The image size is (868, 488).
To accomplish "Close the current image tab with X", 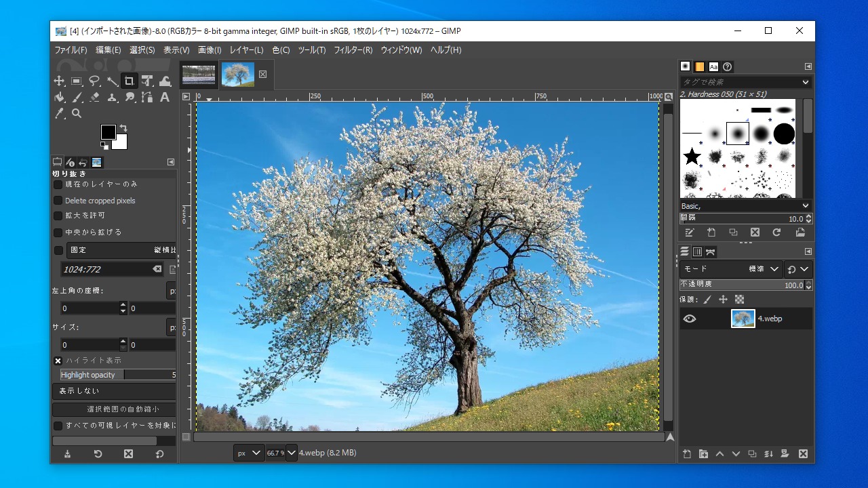I will (x=263, y=74).
